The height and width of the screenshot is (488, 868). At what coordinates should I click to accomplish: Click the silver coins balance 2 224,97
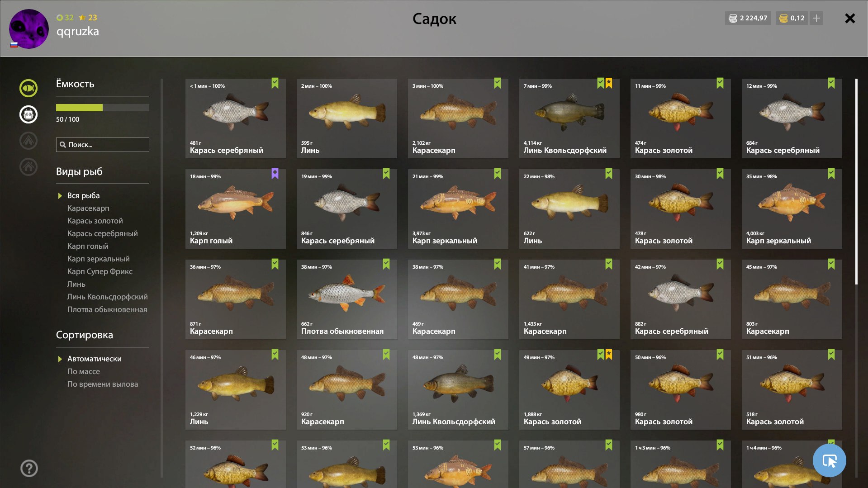pyautogui.click(x=748, y=18)
